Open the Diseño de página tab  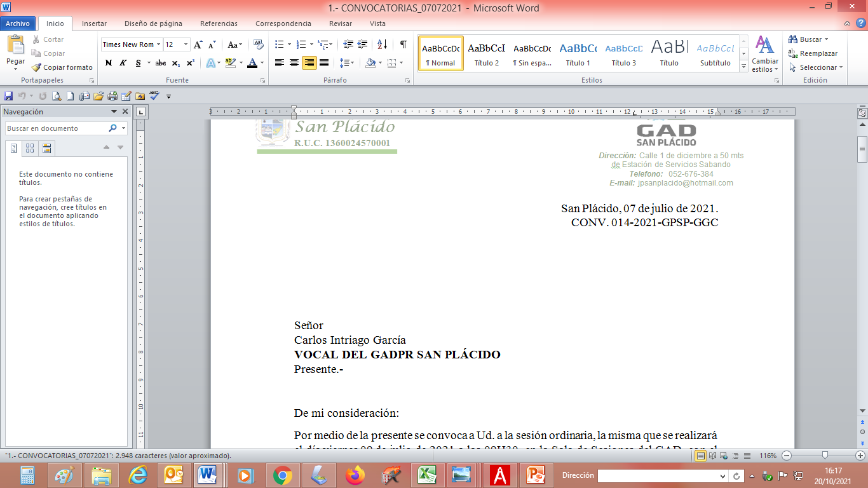coord(153,24)
